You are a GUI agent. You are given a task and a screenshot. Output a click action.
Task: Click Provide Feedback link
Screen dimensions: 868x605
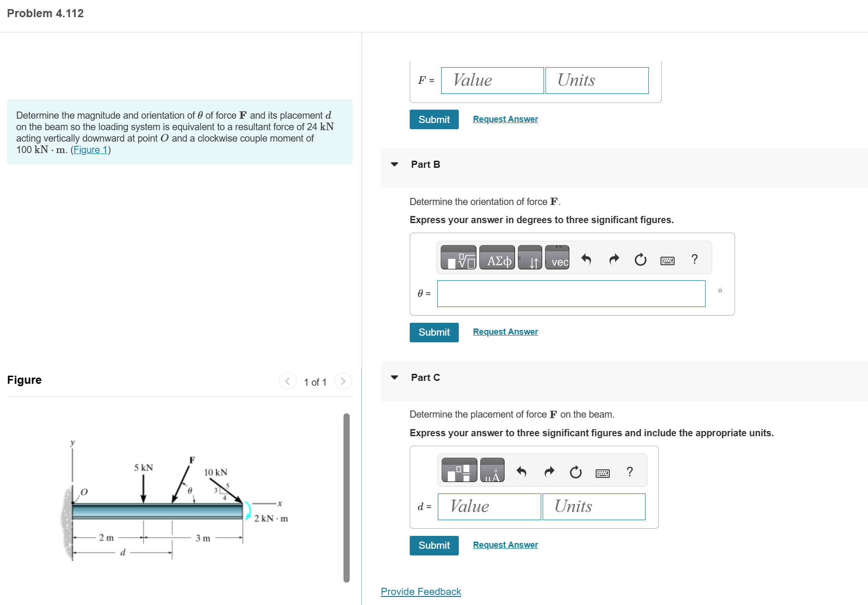420,591
